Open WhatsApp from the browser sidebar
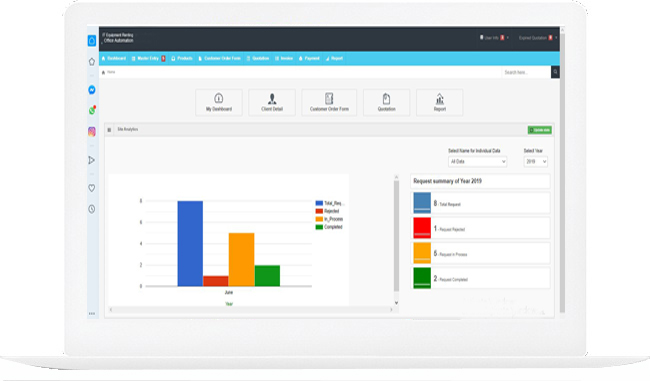The image size is (650, 381). pyautogui.click(x=92, y=110)
